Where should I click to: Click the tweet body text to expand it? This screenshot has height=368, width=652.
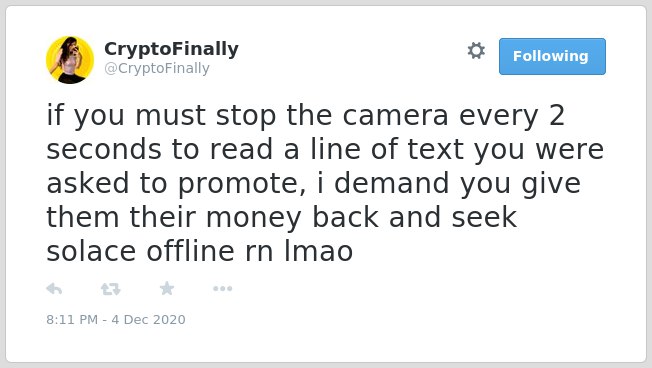(x=325, y=183)
